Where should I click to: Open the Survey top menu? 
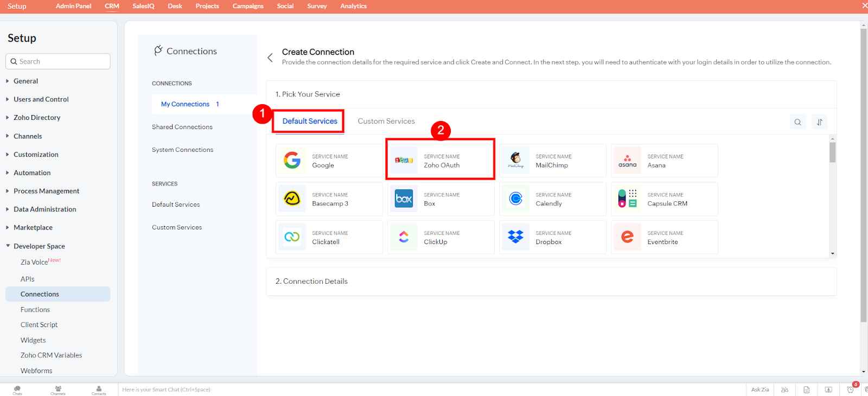pyautogui.click(x=317, y=6)
